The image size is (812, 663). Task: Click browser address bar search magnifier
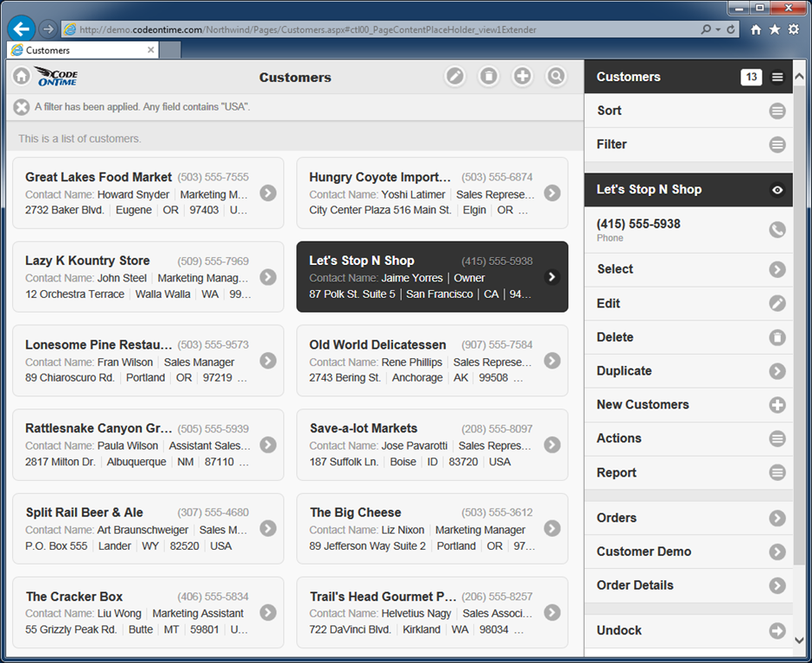[x=706, y=29]
